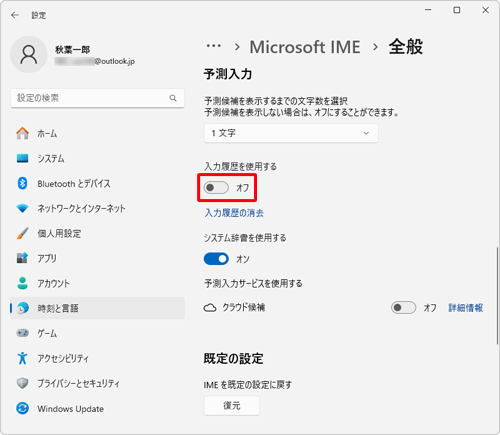This screenshot has width=500, height=435.
Task: Click the 個人用設定 paintbrush icon
Action: click(x=22, y=233)
